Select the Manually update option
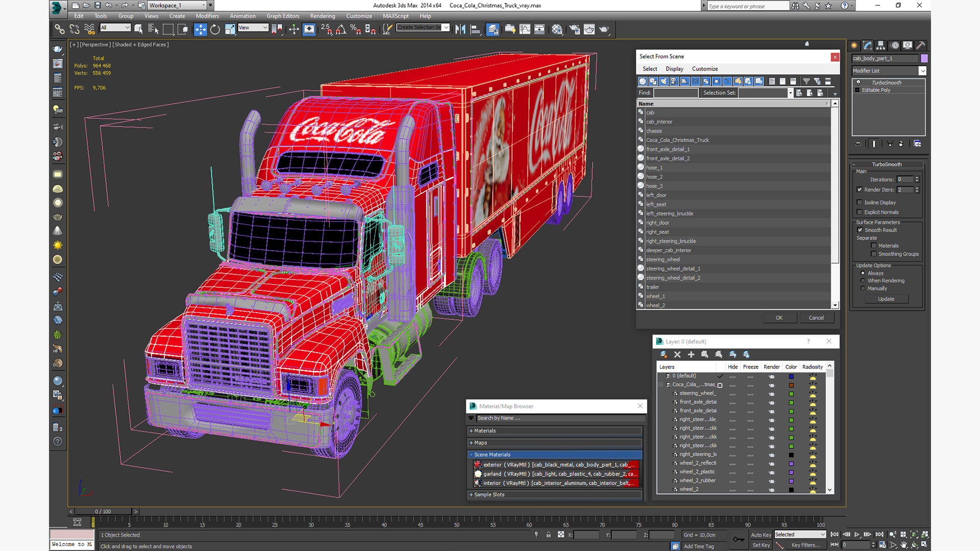 point(863,288)
